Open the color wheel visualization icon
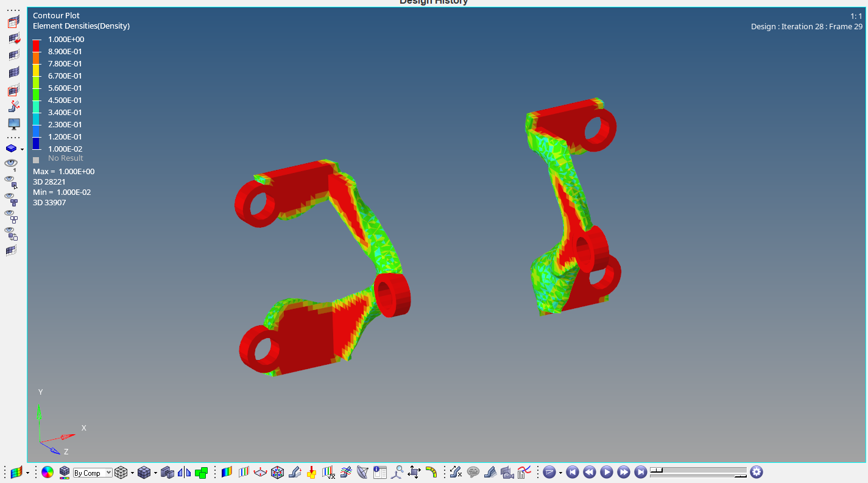The image size is (868, 483). click(48, 472)
